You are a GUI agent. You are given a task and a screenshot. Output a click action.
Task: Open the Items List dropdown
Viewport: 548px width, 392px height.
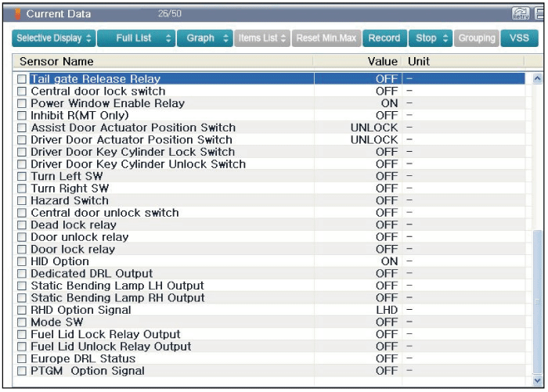[x=262, y=38]
